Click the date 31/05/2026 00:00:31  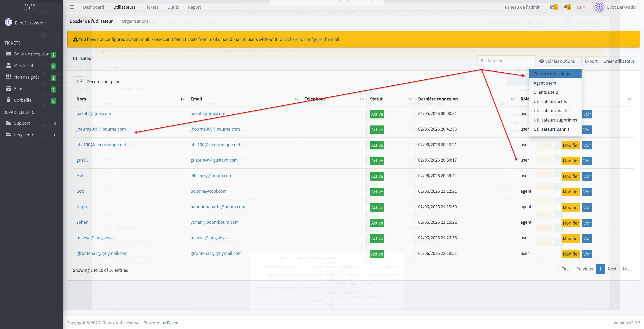click(x=437, y=113)
